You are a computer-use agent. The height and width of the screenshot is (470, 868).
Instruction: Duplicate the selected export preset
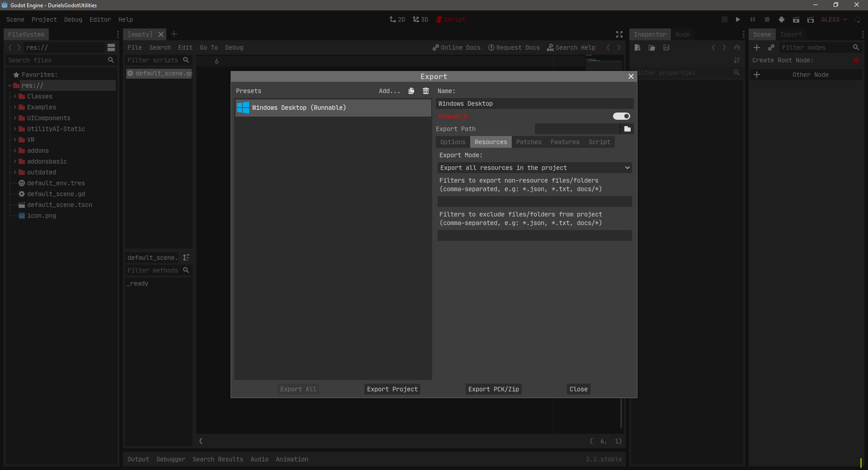point(411,91)
